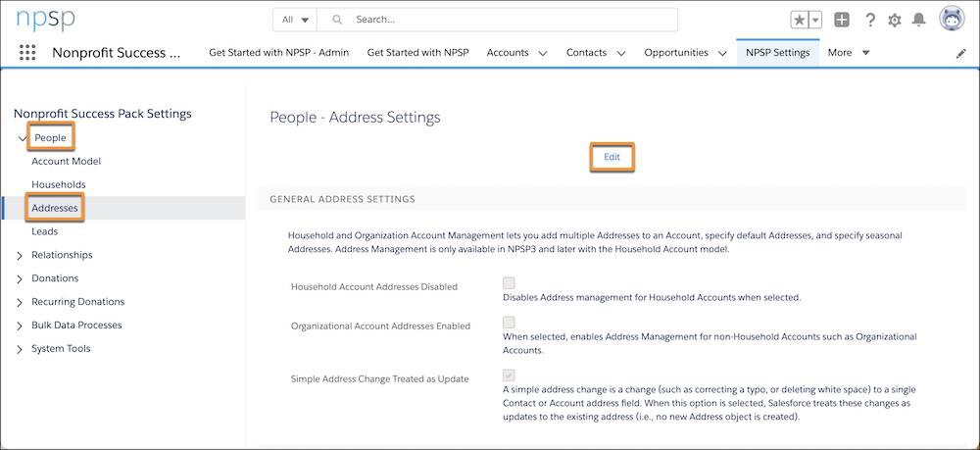This screenshot has width=980, height=450.
Task: Open the More navigation menu
Action: pyautogui.click(x=848, y=53)
